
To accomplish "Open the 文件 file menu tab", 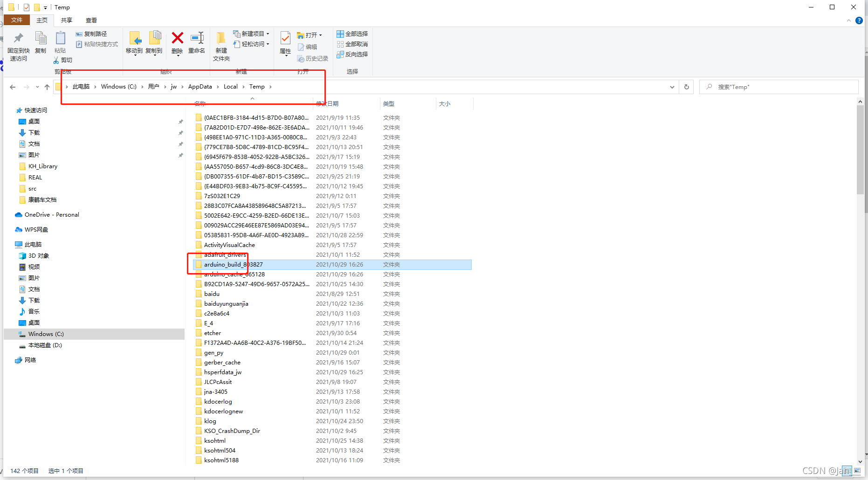I will click(x=17, y=20).
